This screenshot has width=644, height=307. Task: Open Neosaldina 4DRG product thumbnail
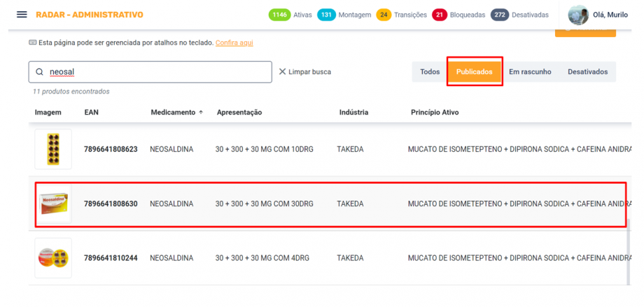point(53,258)
